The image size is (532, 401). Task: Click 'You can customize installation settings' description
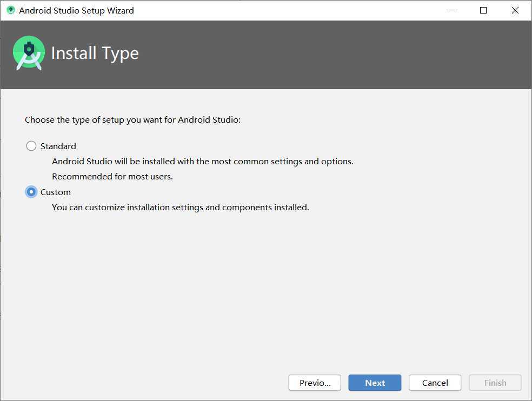pyautogui.click(x=181, y=208)
